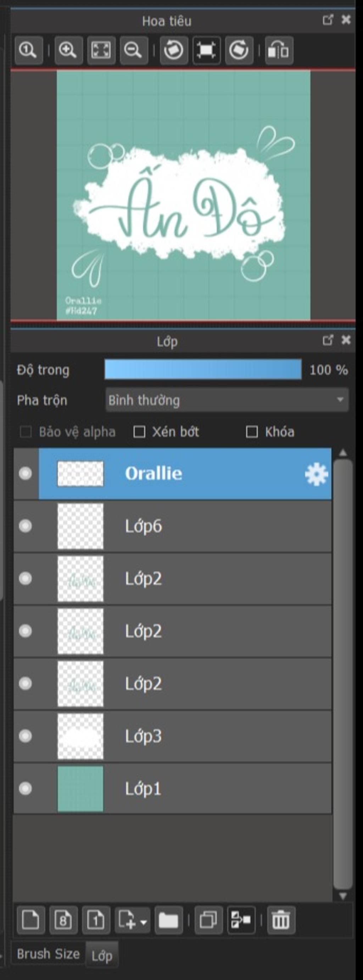Open the add layer dropdown arrow
Screen dimensions: 363x980
[144, 921]
